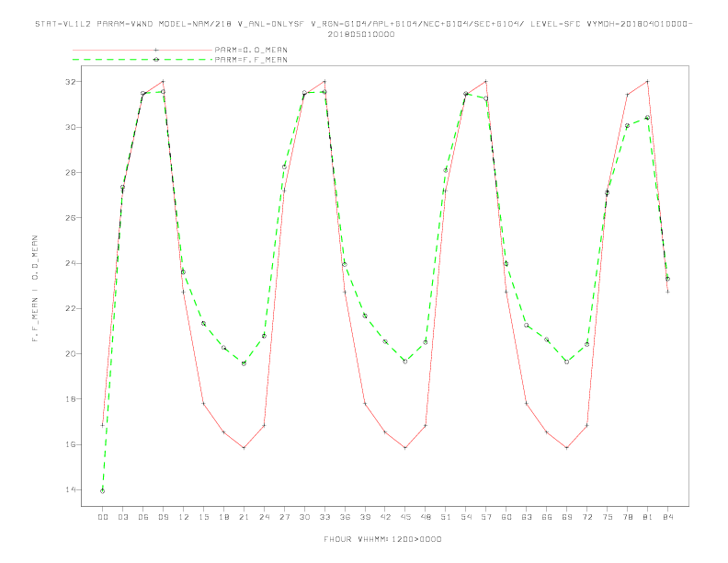Select green F.F_MEAN circle marker at hour 69
Screen dimensions: 728x563
point(567,362)
